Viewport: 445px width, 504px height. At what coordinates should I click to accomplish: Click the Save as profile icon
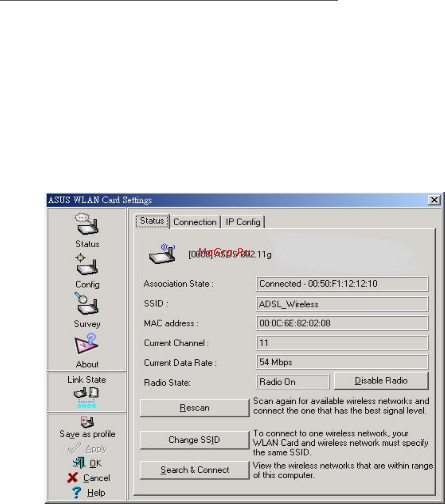coord(87,422)
